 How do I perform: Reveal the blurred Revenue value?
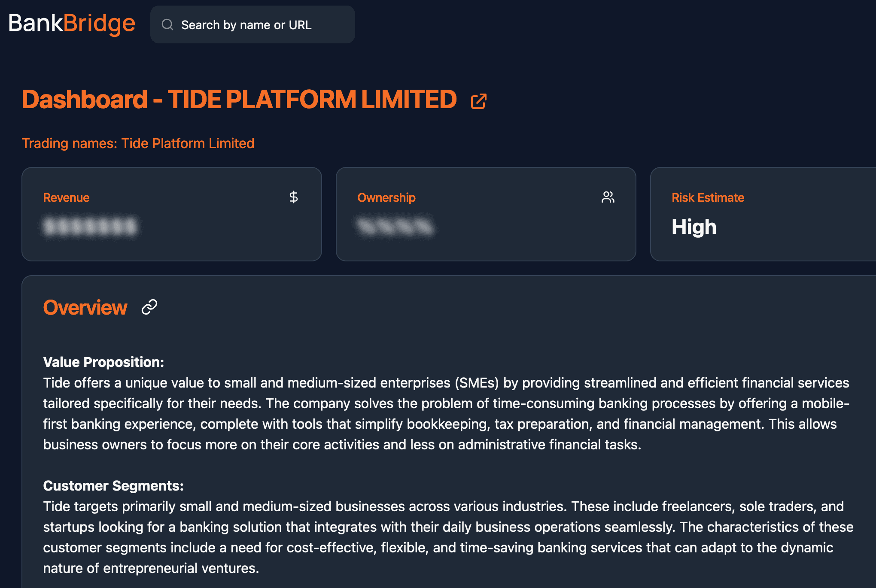pos(90,227)
